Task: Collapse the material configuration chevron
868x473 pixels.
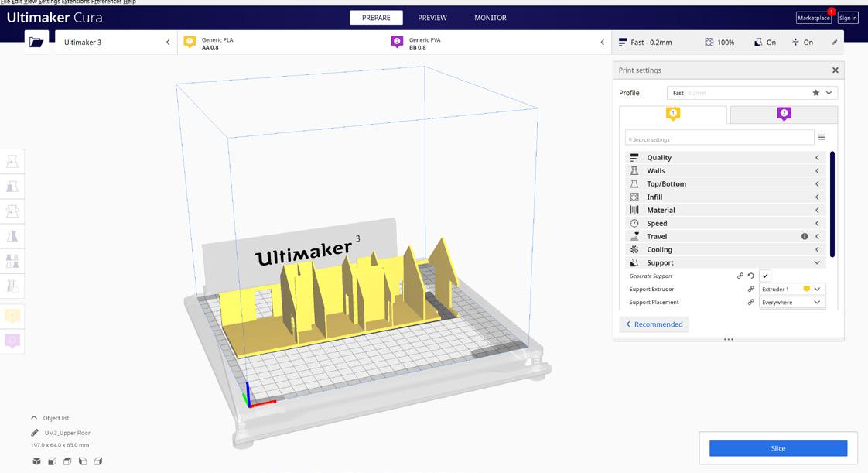Action: (603, 42)
